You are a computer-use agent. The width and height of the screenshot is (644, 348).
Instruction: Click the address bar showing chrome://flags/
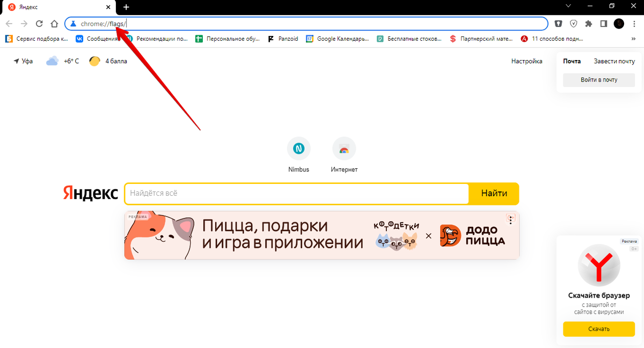pyautogui.click(x=306, y=24)
